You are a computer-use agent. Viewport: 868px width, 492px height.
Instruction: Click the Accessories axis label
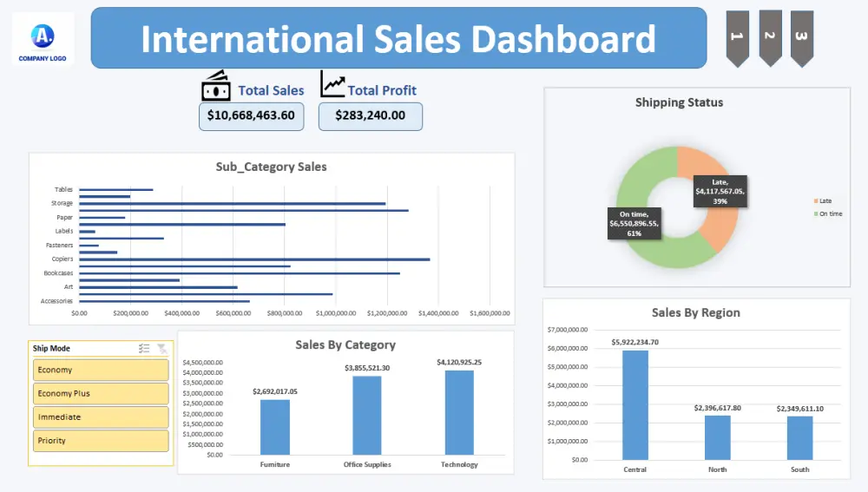tap(56, 301)
